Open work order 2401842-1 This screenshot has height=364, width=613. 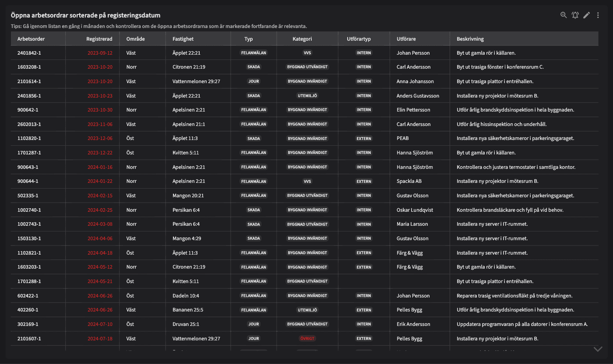pyautogui.click(x=29, y=53)
